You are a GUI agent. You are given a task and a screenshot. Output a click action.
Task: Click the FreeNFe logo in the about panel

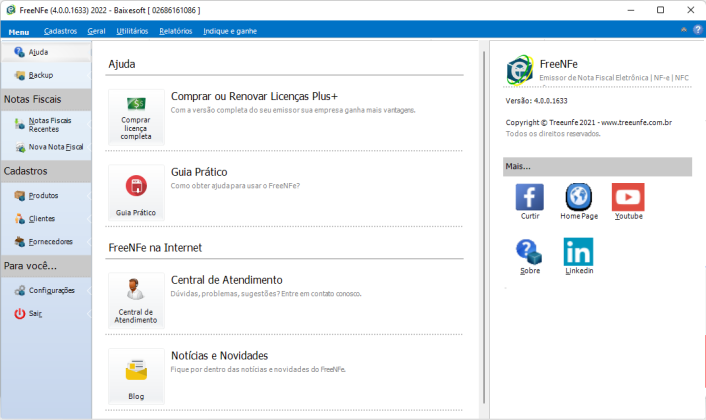click(x=519, y=70)
